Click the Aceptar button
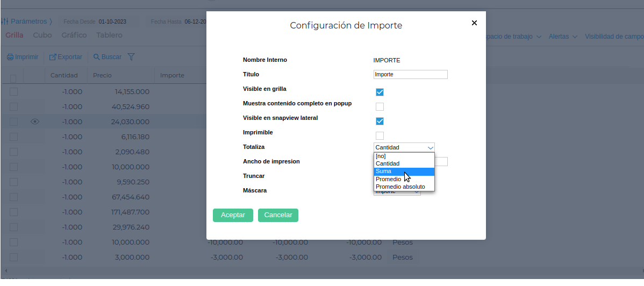 233,216
